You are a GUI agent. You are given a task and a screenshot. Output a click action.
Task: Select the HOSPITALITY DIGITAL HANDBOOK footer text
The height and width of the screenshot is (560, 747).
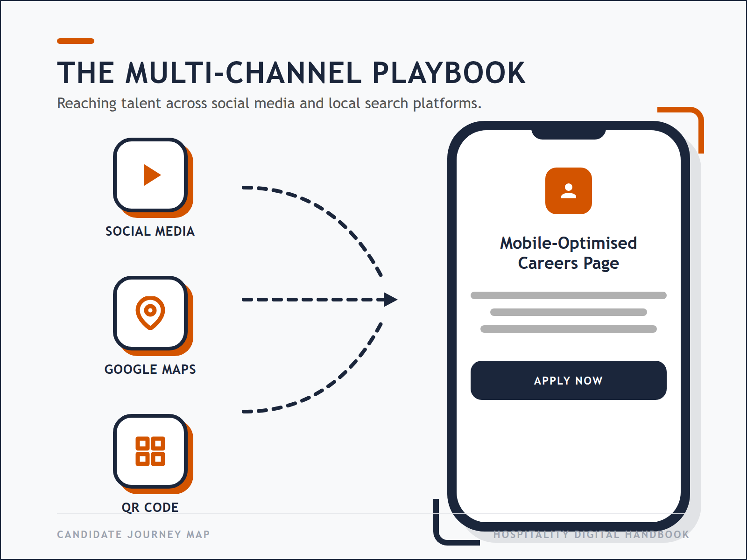tap(591, 535)
